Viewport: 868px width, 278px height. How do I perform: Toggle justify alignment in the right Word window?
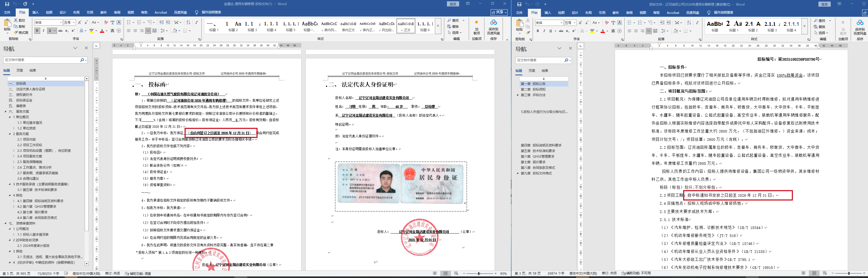pos(649,31)
